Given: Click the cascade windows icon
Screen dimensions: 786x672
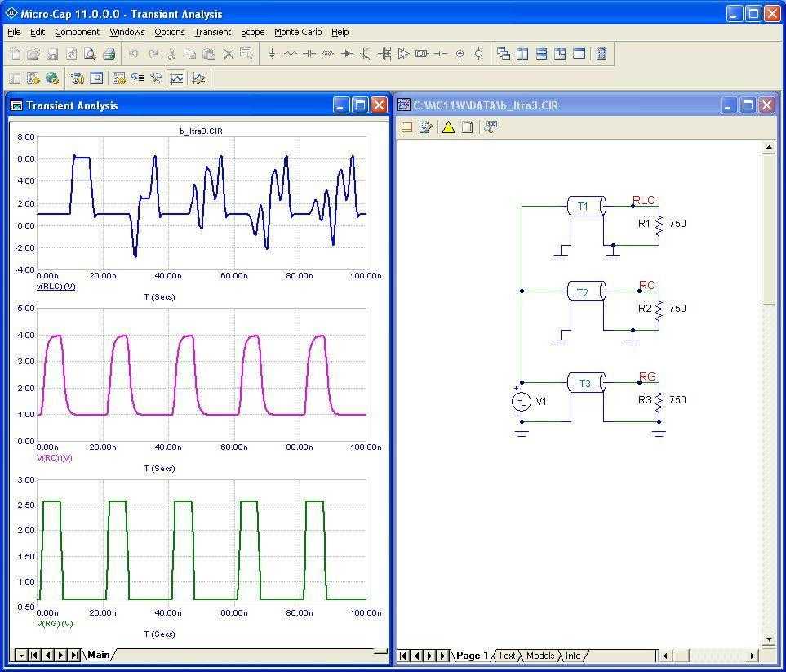Looking at the screenshot, I should pos(504,54).
